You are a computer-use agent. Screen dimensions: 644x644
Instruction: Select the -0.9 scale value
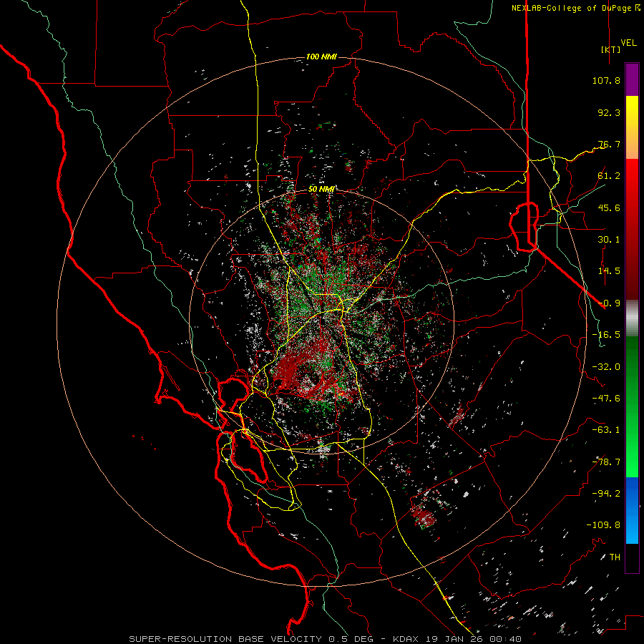click(x=609, y=303)
